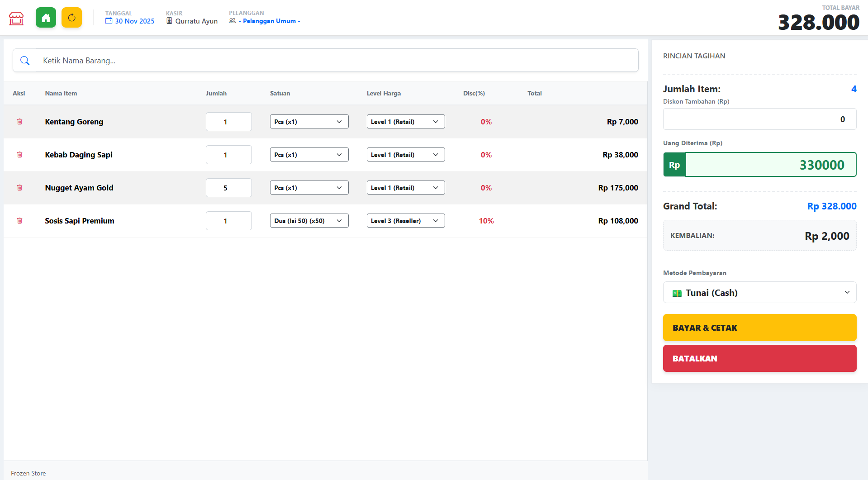Remove the Kebab Daging Sapi row
The width and height of the screenshot is (868, 480).
19,155
